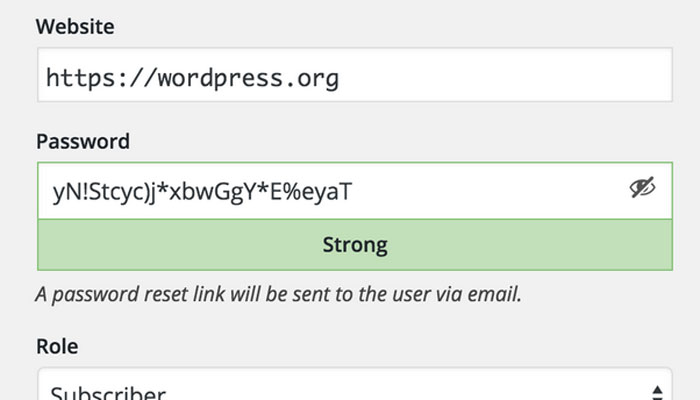Click the Role select up-down arrows
Image resolution: width=700 pixels, height=400 pixels.
[656, 392]
